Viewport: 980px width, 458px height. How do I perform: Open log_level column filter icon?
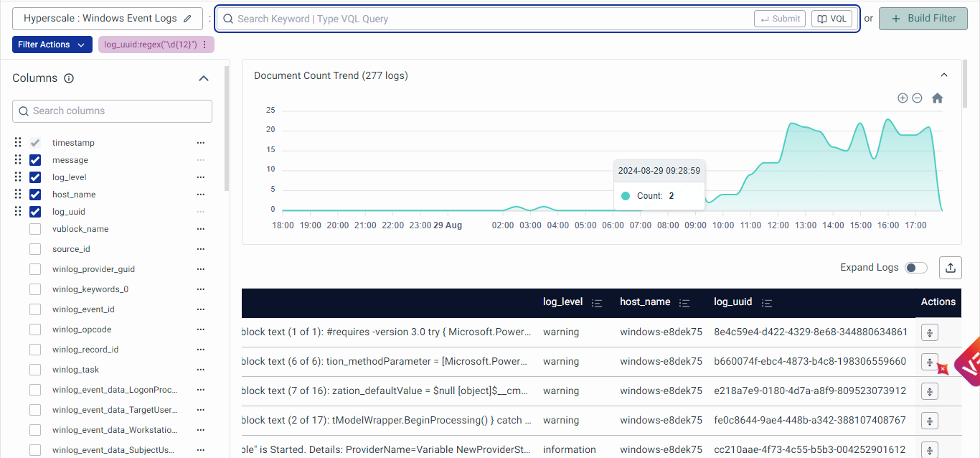point(597,303)
